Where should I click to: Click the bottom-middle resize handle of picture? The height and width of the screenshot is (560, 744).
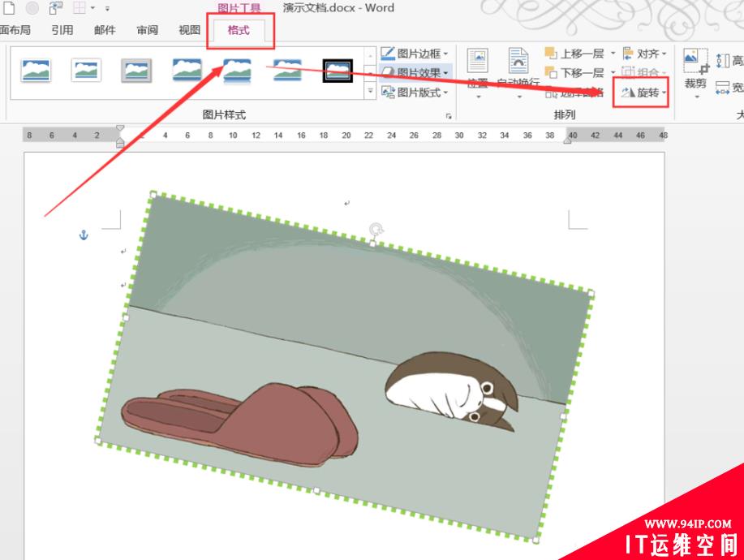click(317, 490)
